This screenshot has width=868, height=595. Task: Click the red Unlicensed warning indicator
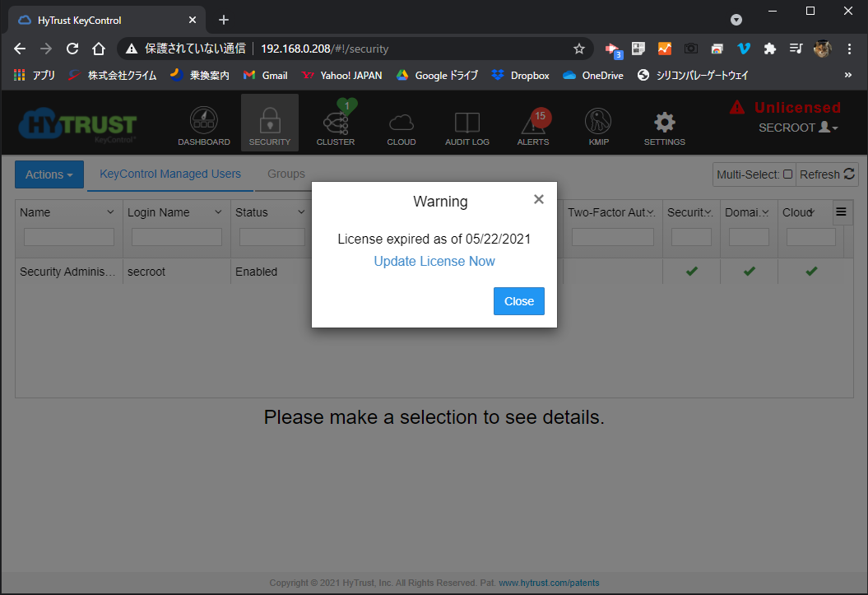coord(786,107)
